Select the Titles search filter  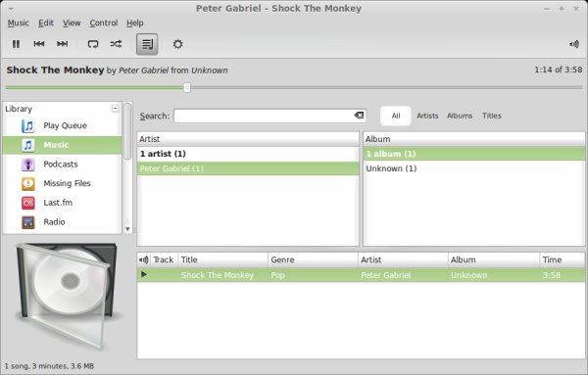pos(492,116)
